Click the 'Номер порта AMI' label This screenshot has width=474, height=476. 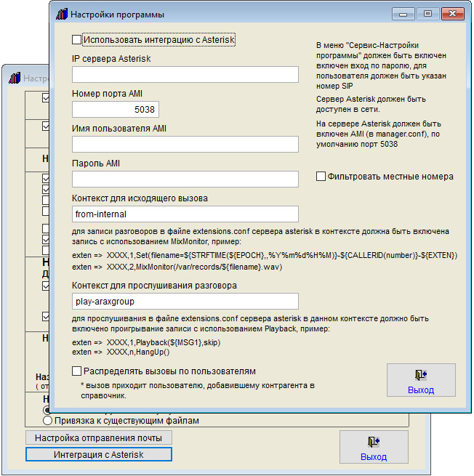(107, 94)
